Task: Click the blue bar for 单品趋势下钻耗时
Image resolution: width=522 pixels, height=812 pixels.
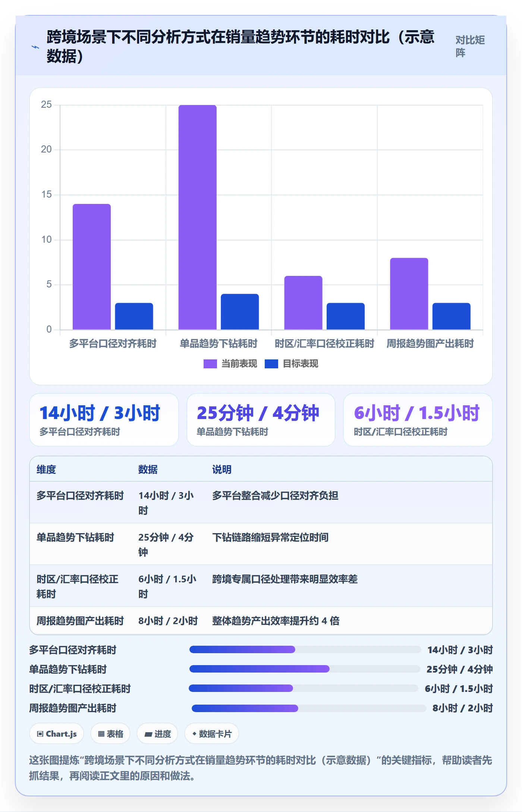Action: pos(240,312)
